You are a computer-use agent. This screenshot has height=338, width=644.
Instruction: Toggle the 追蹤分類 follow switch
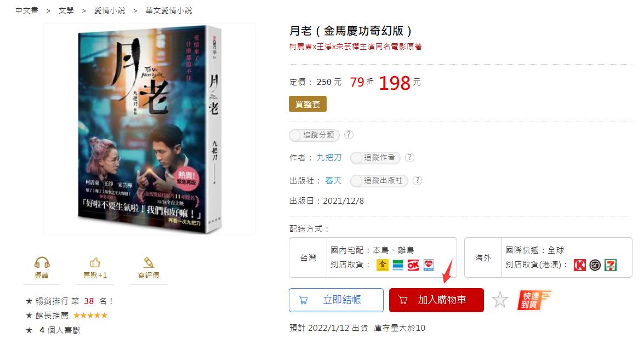coord(314,135)
